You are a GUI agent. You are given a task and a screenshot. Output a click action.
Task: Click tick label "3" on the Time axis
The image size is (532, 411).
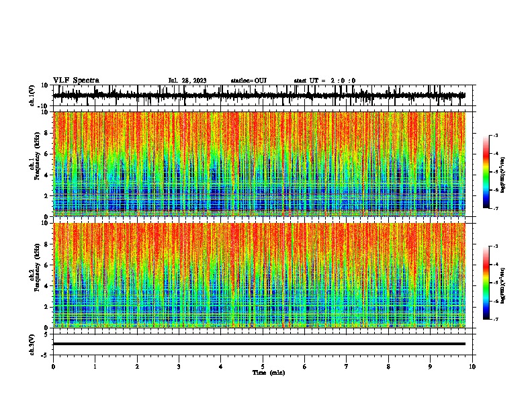tap(179, 367)
